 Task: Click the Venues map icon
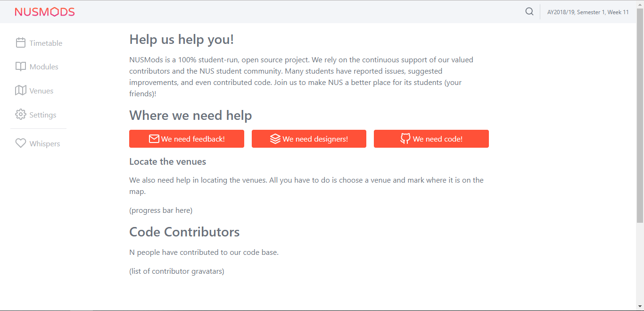(21, 90)
